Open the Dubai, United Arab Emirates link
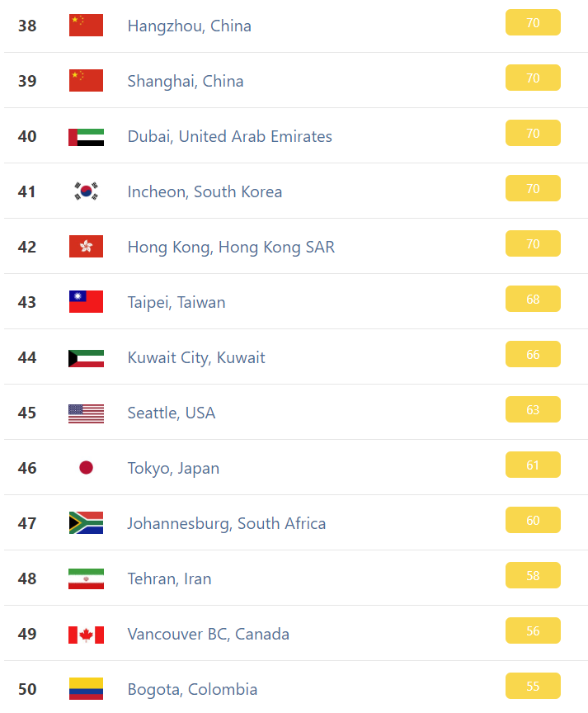This screenshot has width=588, height=713. point(230,136)
